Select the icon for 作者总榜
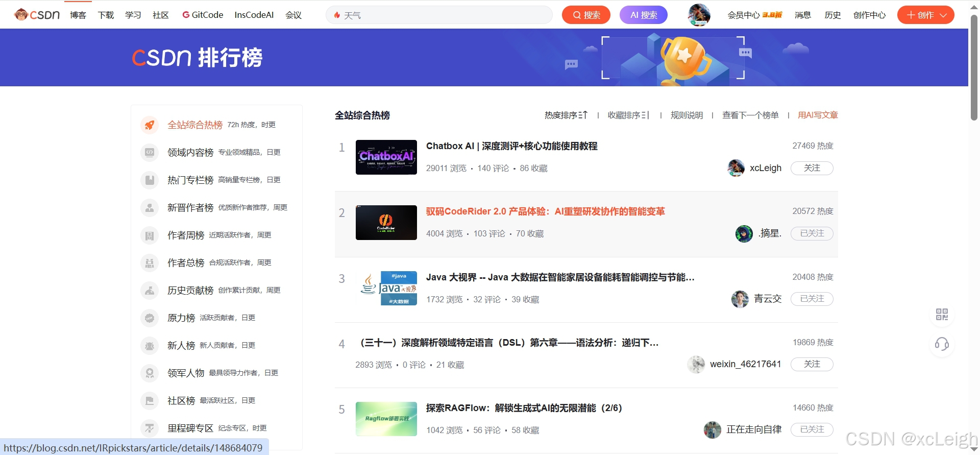 point(150,262)
